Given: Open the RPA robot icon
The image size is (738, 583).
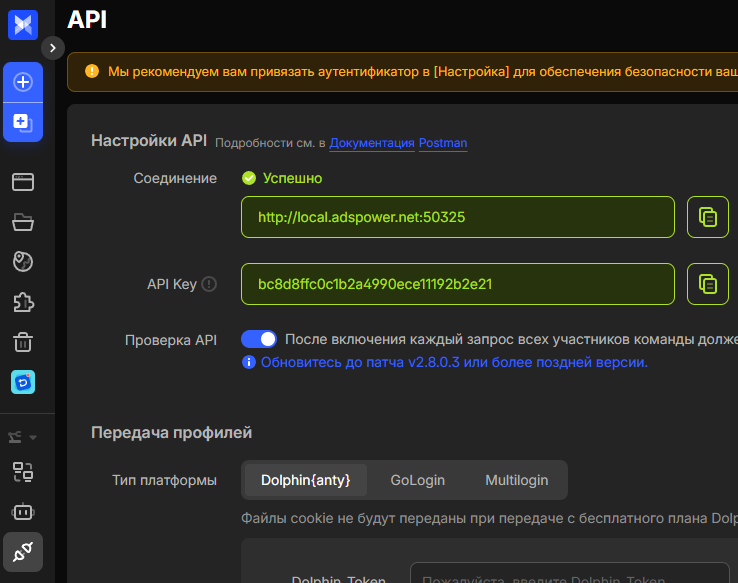Looking at the screenshot, I should pyautogui.click(x=23, y=512).
